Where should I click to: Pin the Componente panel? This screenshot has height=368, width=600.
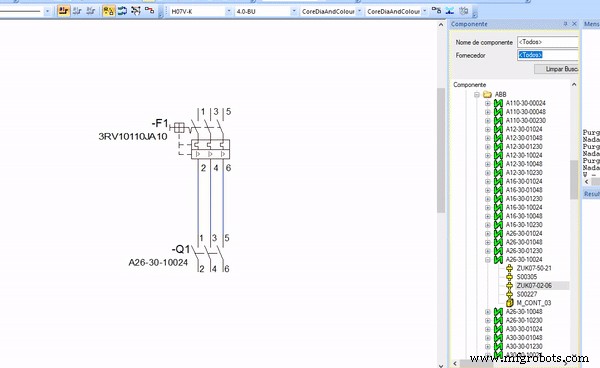pyautogui.click(x=565, y=24)
